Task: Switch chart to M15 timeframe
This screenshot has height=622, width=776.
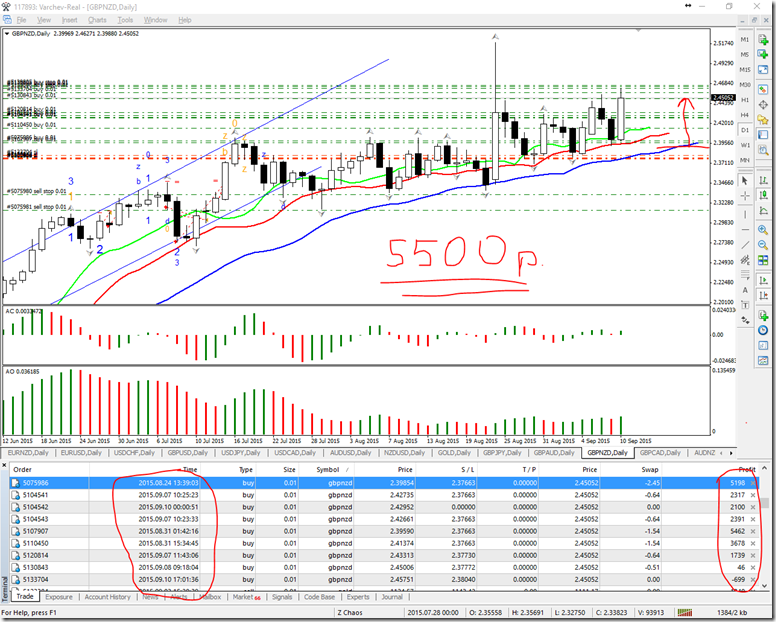Action: [745, 70]
